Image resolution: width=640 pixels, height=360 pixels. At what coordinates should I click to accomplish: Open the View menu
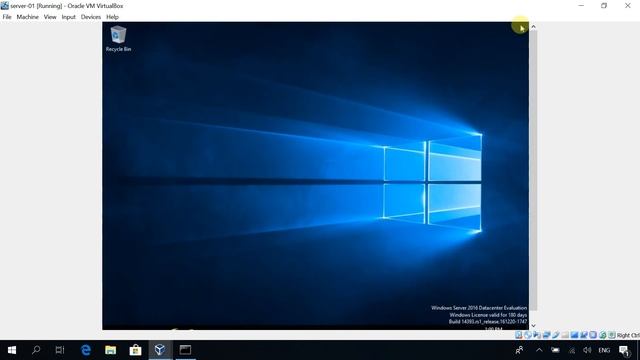(x=50, y=17)
